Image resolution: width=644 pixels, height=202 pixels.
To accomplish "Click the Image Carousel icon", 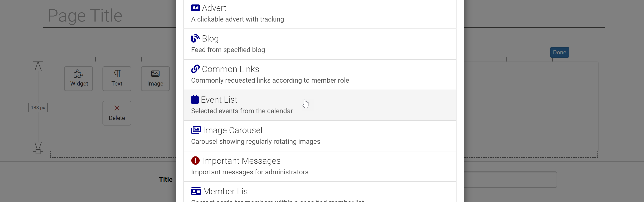I will coord(196,130).
